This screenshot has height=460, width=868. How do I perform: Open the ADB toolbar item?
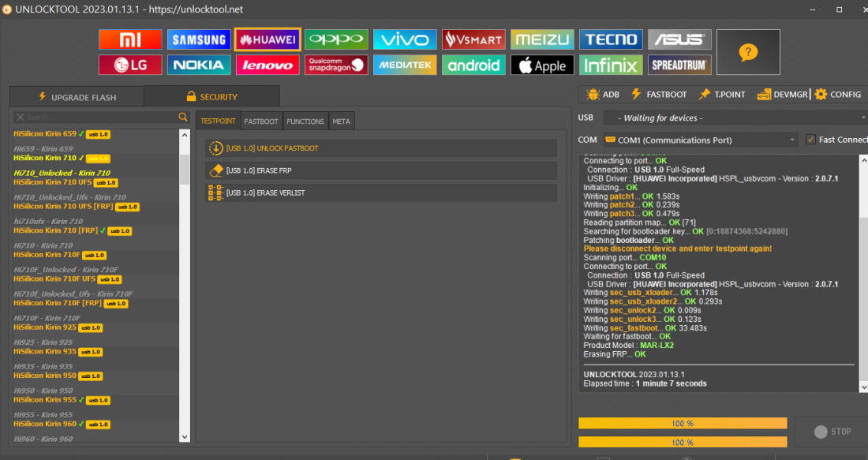(x=603, y=95)
